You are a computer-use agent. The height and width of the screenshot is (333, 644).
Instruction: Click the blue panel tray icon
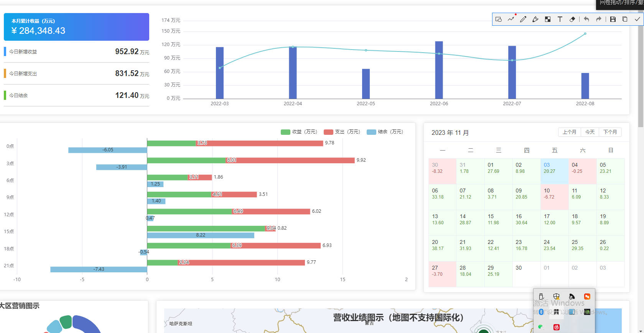(572, 312)
